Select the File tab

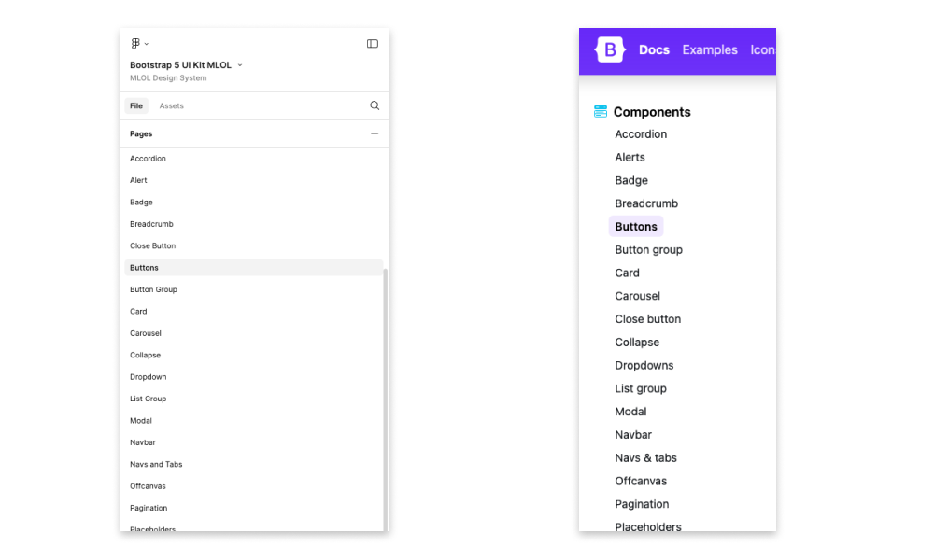pyautogui.click(x=136, y=106)
